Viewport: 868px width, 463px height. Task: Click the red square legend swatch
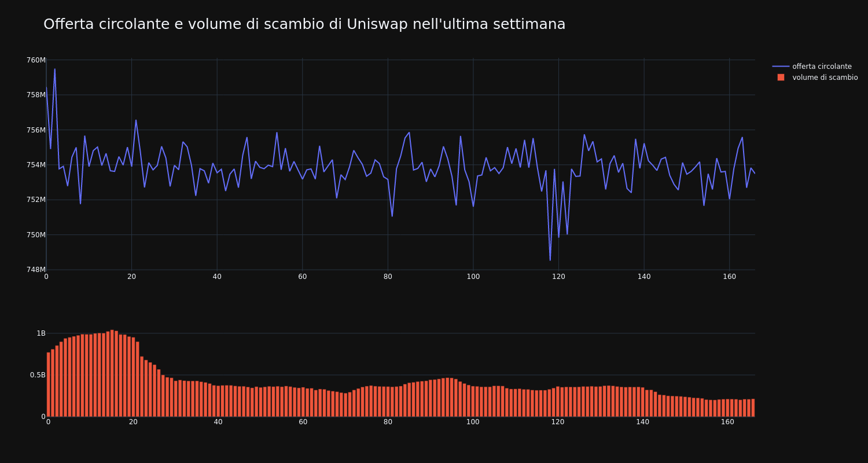(x=781, y=78)
